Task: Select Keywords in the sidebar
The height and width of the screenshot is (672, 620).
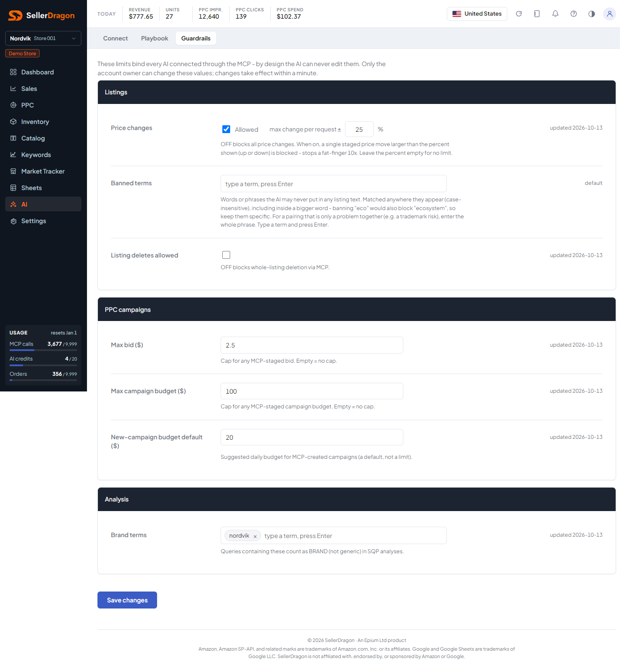Action: click(x=43, y=155)
